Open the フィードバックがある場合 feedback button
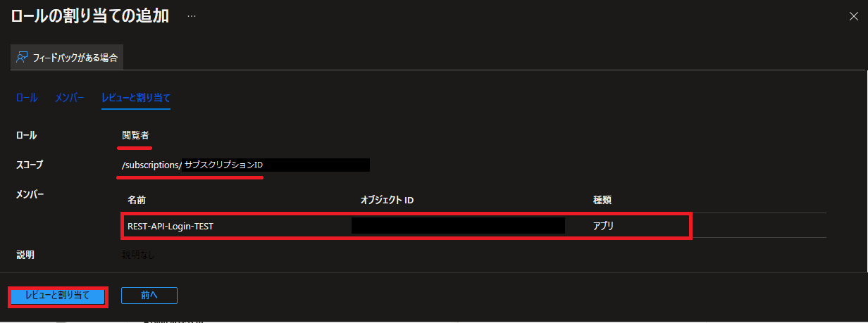868x323 pixels. 67,58
